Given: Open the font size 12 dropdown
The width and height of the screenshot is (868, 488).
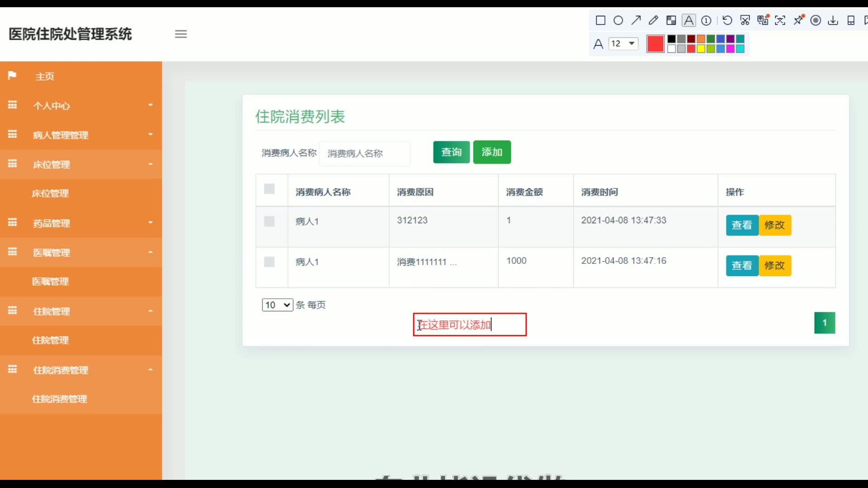Looking at the screenshot, I should click(623, 43).
